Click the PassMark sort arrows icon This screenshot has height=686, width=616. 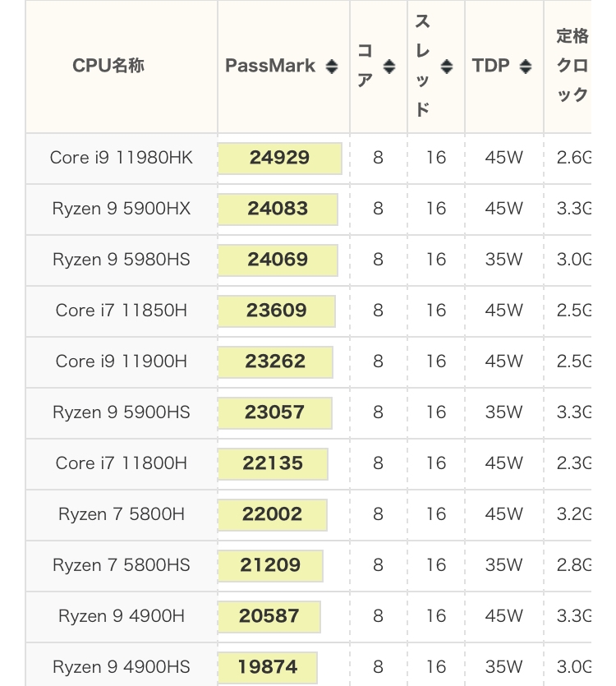click(x=332, y=67)
